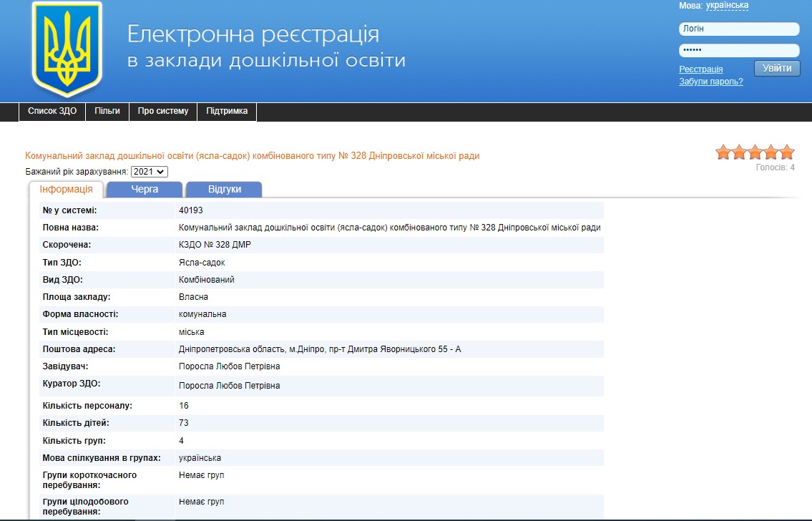The image size is (812, 521).
Task: Select the language value українська
Action: 200,458
